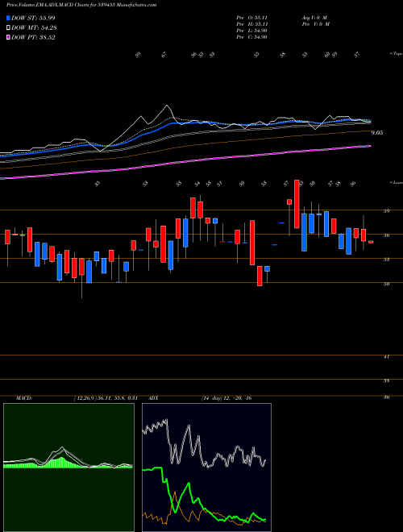The image size is (403, 532).
Task: Click the tallest red candlestick near 39
Action: tap(297, 204)
